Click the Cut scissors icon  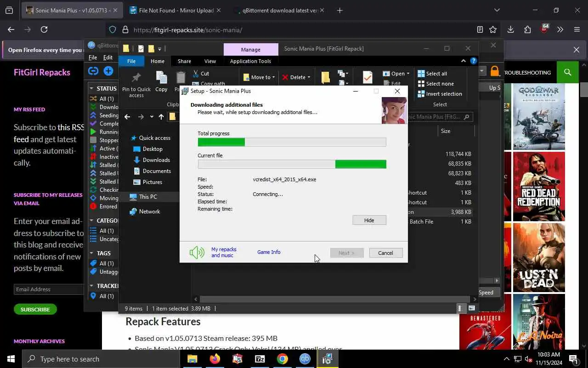click(196, 74)
